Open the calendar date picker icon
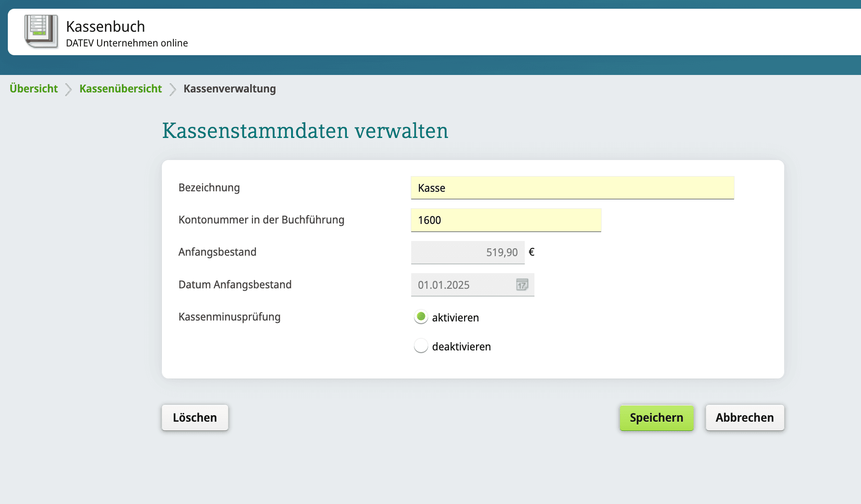Viewport: 861px width, 504px height. [522, 285]
